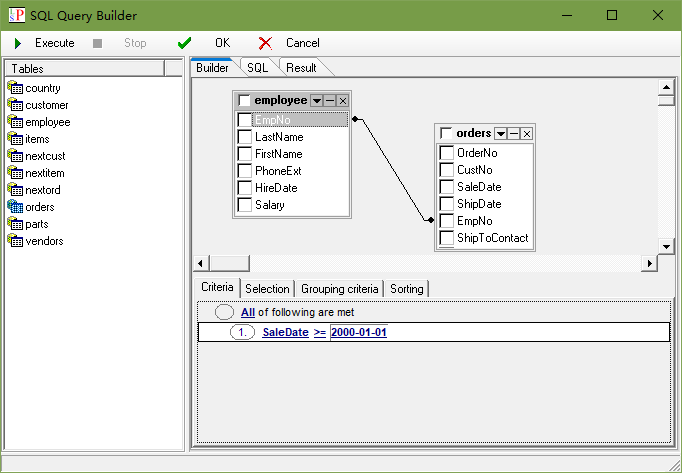
Task: Open the >= operator selector
Action: coord(319,332)
